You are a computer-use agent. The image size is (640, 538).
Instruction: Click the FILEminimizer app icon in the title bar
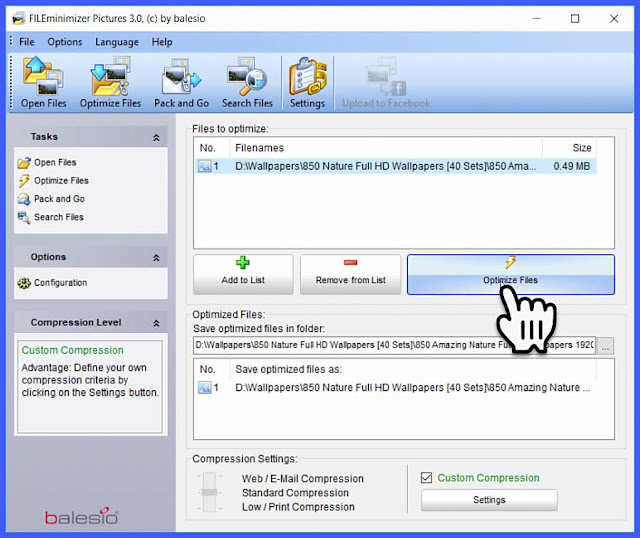pyautogui.click(x=18, y=18)
